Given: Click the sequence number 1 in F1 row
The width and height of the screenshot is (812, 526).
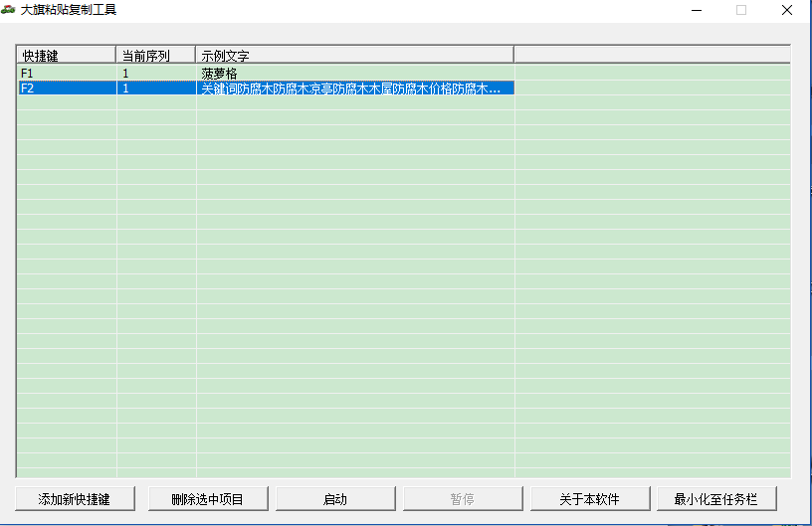Looking at the screenshot, I should [x=126, y=74].
